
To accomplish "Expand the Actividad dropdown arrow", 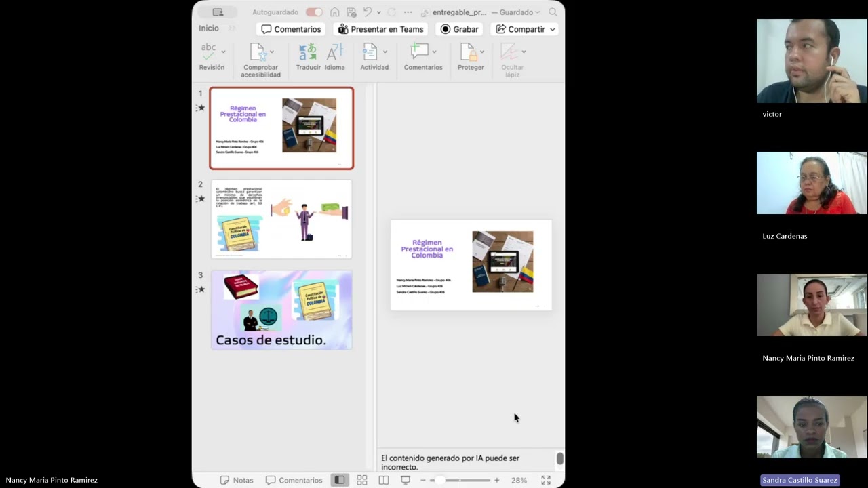I will (x=385, y=52).
